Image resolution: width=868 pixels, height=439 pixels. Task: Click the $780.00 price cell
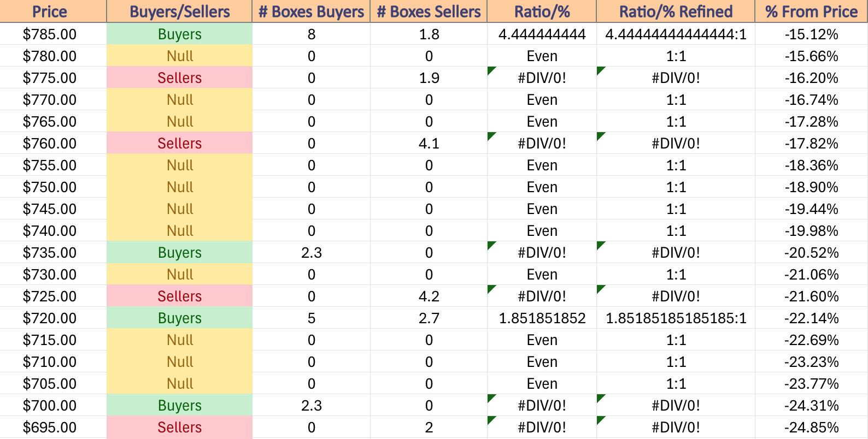[x=53, y=56]
